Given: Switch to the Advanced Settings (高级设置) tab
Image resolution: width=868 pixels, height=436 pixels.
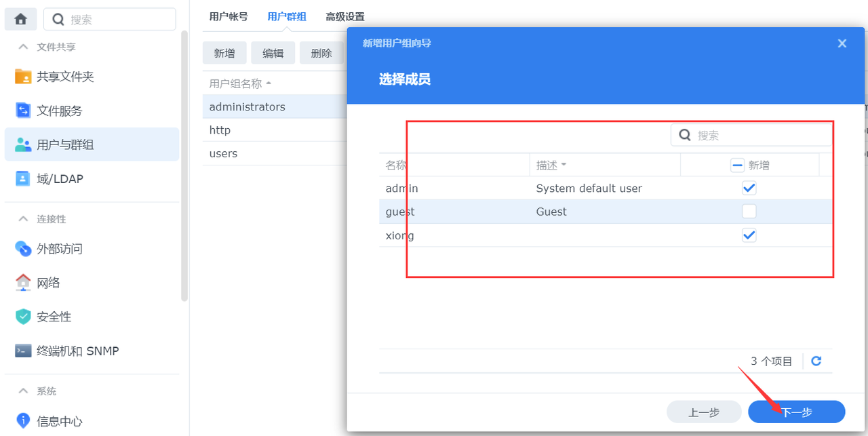Looking at the screenshot, I should (x=345, y=16).
